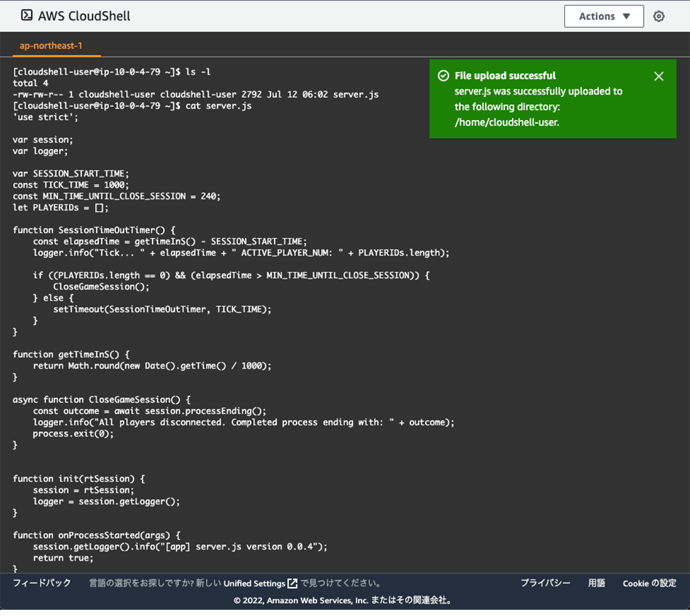This screenshot has width=690, height=616.
Task: Click the 'setTimeout(SessionTimeOutTimer, TICK_TIME);' line
Action: 162,309
